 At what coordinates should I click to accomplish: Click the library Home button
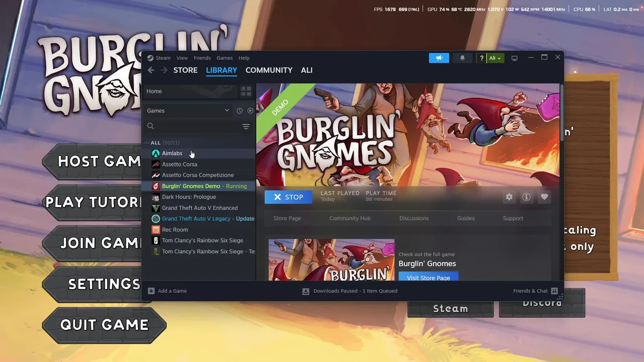(190, 91)
